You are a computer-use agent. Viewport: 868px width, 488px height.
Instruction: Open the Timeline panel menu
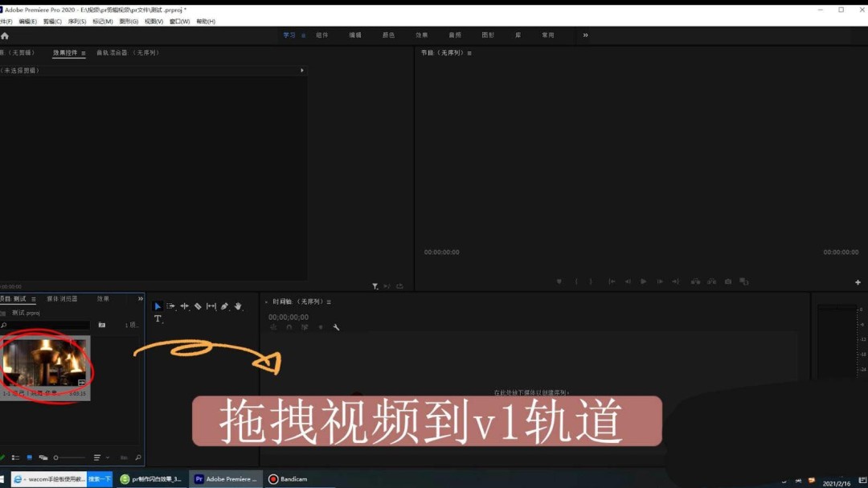329,301
